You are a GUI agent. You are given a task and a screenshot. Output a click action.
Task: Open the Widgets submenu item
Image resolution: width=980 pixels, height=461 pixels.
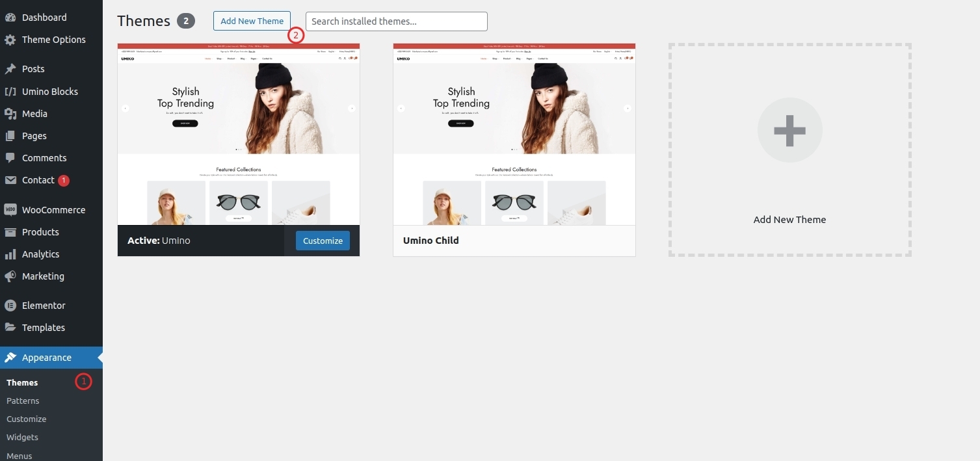(22, 437)
